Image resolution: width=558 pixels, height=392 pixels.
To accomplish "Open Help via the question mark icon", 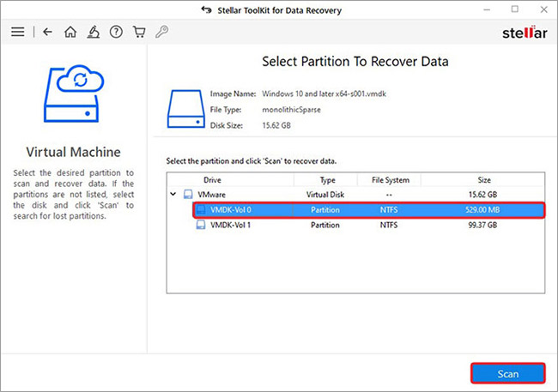I will [116, 32].
